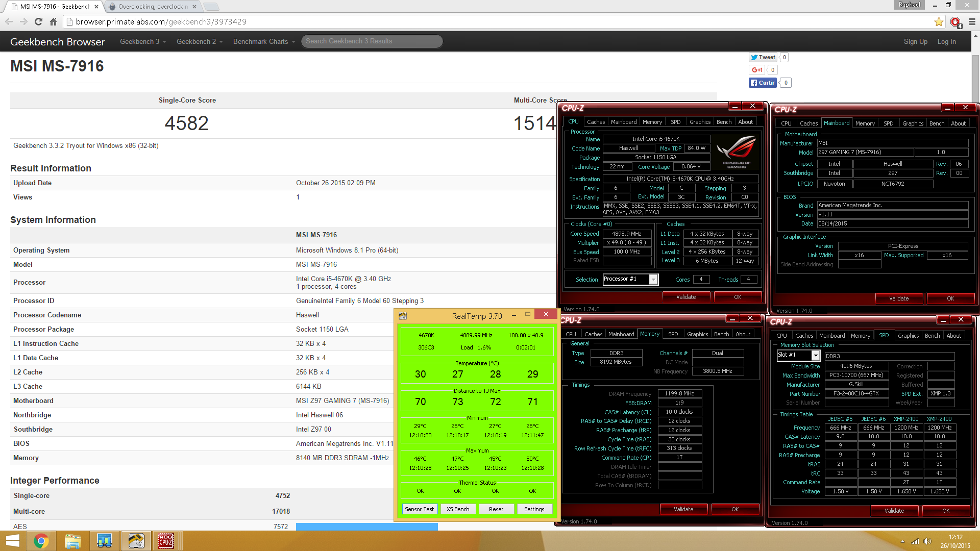The image size is (980, 551).
Task: Click Sign Up link
Action: 915,41
